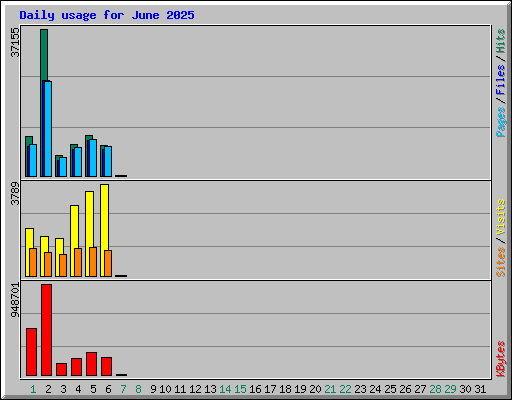Image resolution: width=512 pixels, height=400 pixels.
Task: Click day label 12 on the x-axis
Action: [195, 389]
